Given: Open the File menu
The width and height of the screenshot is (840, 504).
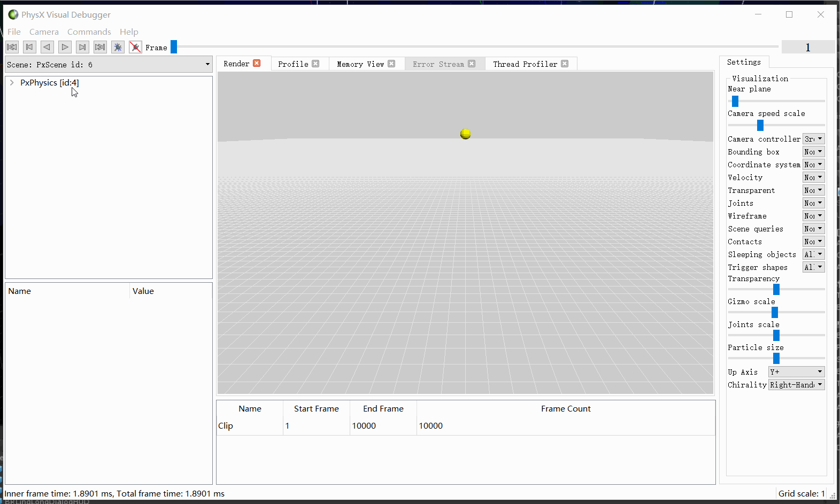Looking at the screenshot, I should [x=14, y=32].
